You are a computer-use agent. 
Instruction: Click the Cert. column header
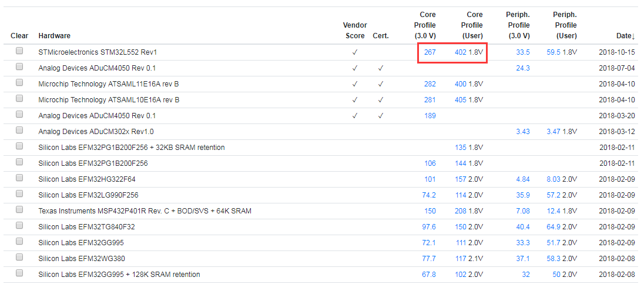point(381,36)
